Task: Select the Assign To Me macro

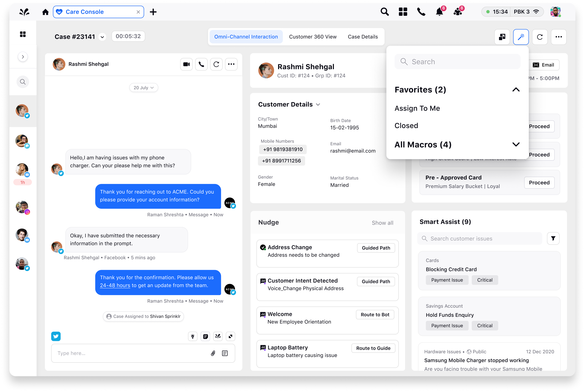Action: pyautogui.click(x=417, y=108)
